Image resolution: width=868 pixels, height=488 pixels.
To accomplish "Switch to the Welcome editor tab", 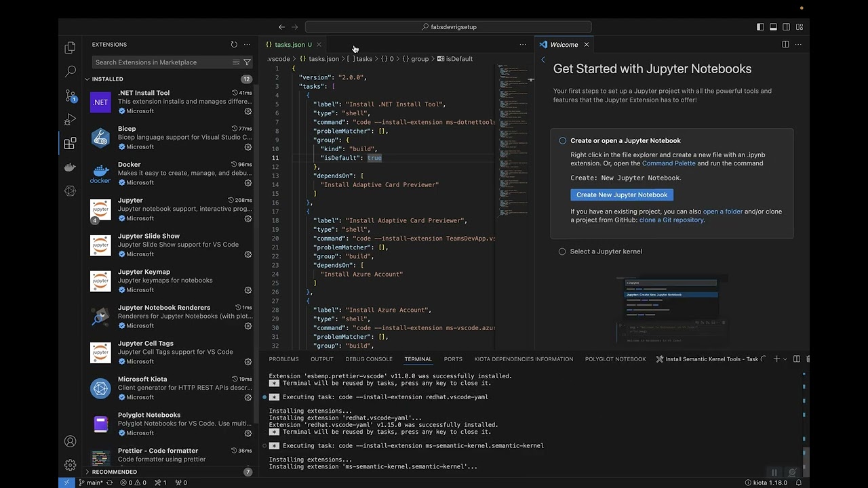I will [x=564, y=45].
